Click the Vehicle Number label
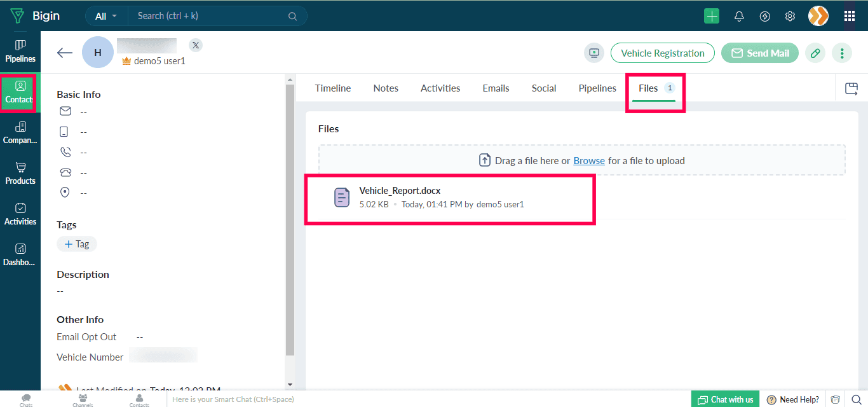868x407 pixels. 90,357
